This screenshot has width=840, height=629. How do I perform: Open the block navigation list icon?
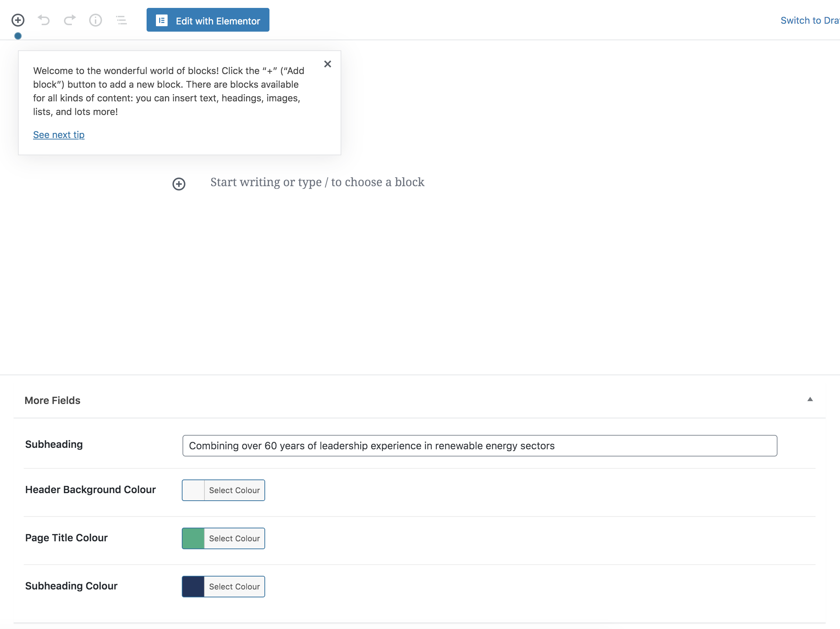[121, 20]
